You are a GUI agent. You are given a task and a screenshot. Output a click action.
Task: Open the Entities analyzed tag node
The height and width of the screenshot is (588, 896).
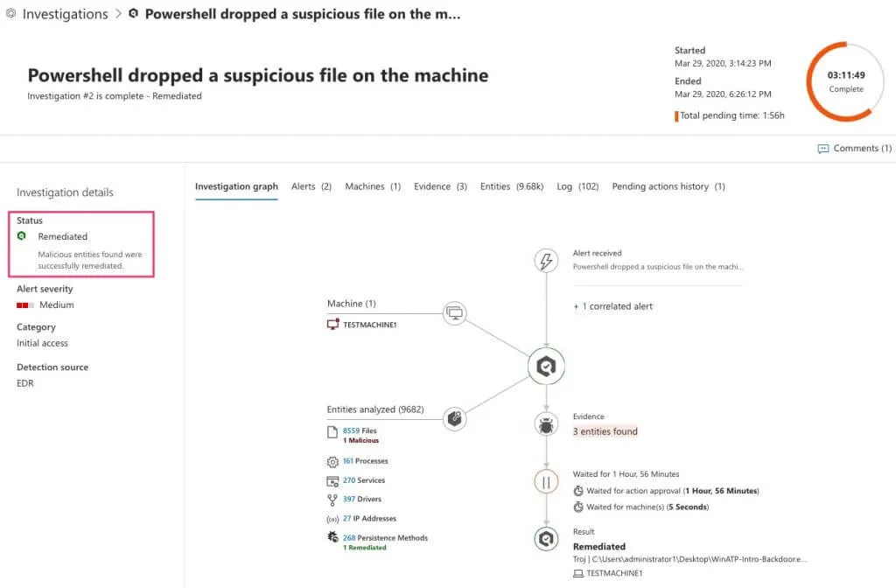pyautogui.click(x=454, y=418)
